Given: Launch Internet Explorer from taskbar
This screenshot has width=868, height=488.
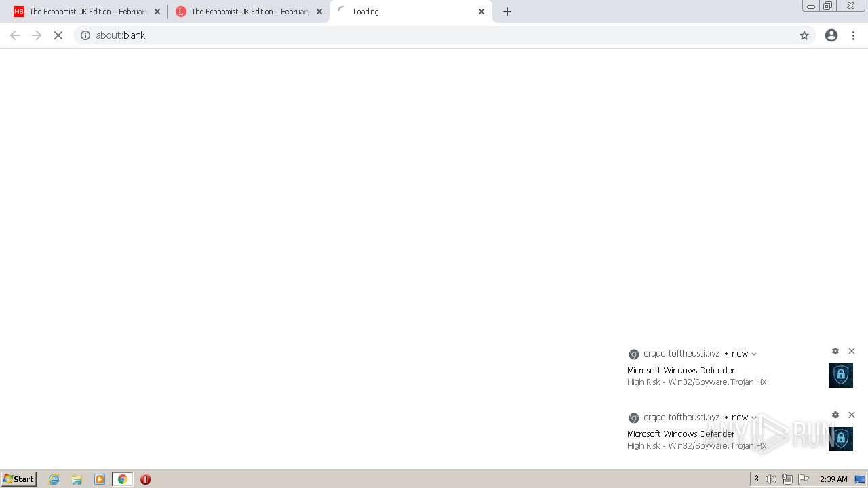Looking at the screenshot, I should (54, 479).
